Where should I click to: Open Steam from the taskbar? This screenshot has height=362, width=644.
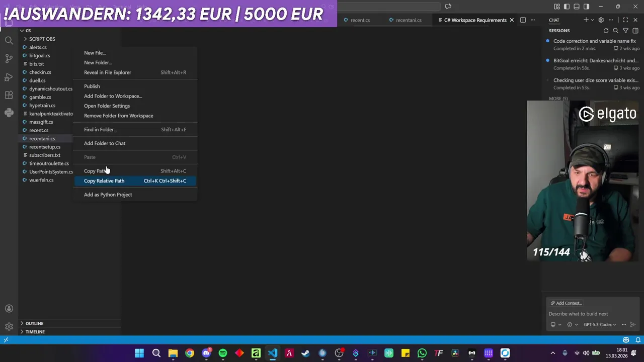[x=305, y=353]
